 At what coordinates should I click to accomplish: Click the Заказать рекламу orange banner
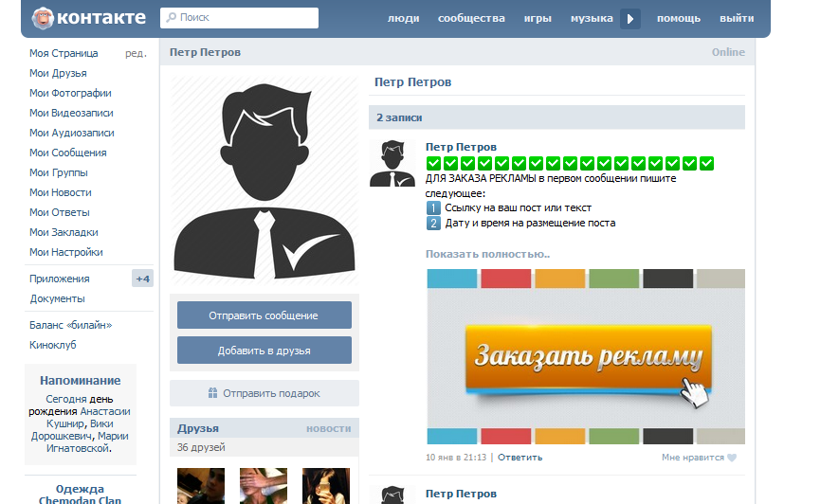586,357
